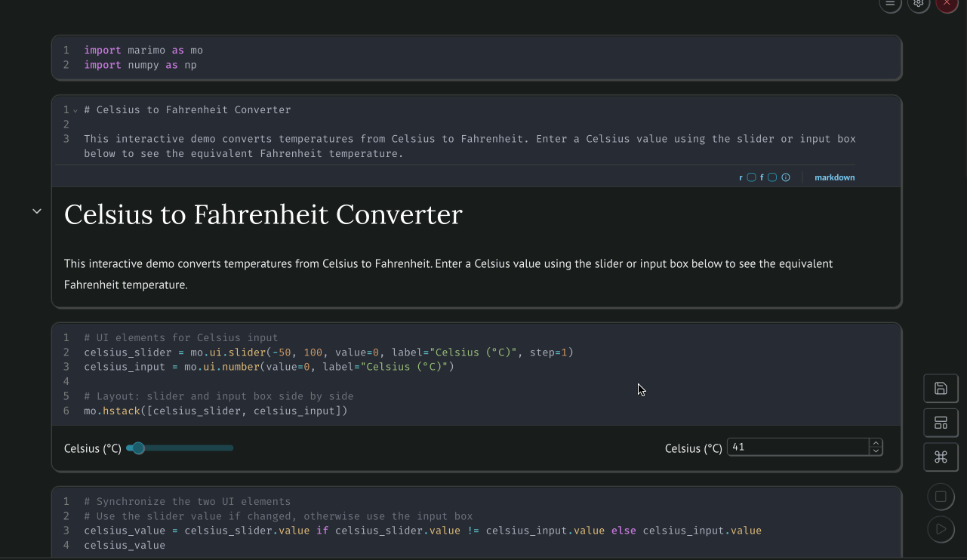Increment the Celsius number input value
Screen dimensions: 967x560
[x=876, y=443]
